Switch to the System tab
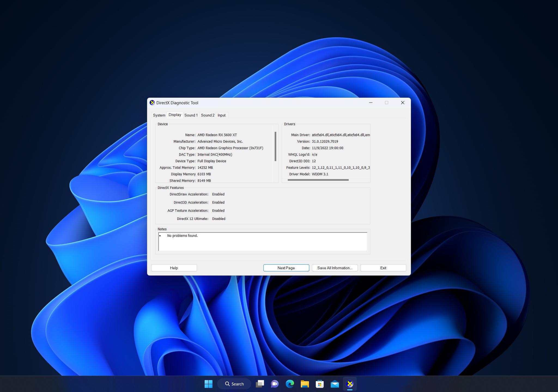Image resolution: width=558 pixels, height=392 pixels. coord(159,115)
